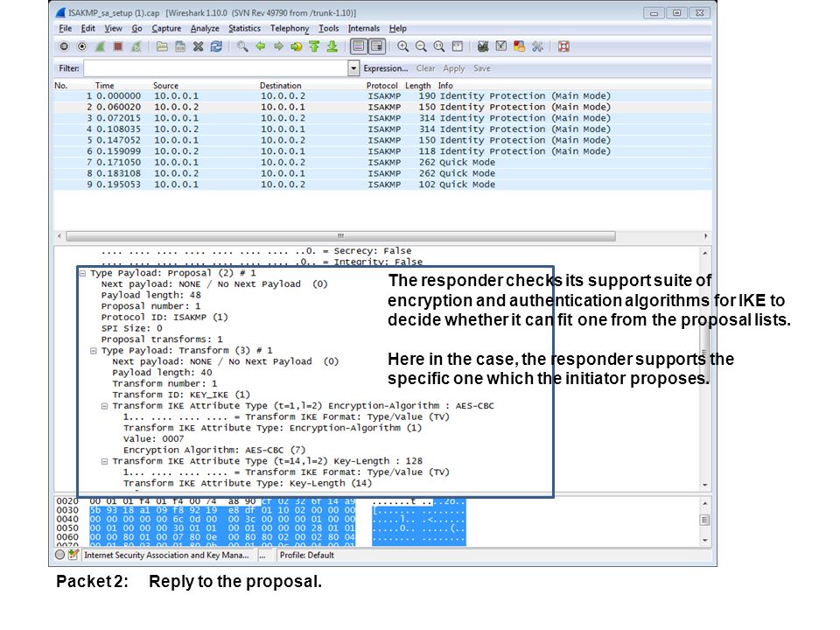Click the packet bytes pane scroll-up arrow
Image resolution: width=840 pixels, height=630 pixels.
tap(705, 504)
